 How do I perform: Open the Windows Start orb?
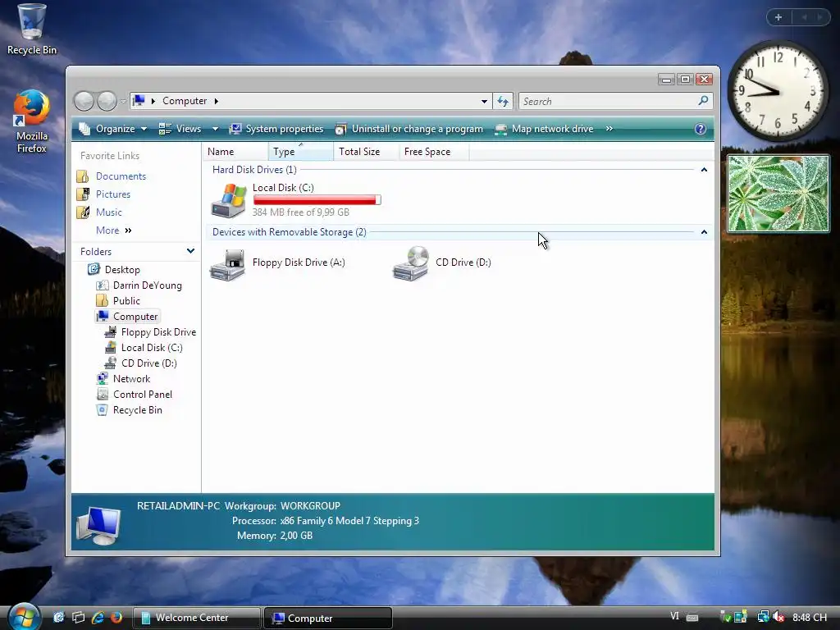24,617
